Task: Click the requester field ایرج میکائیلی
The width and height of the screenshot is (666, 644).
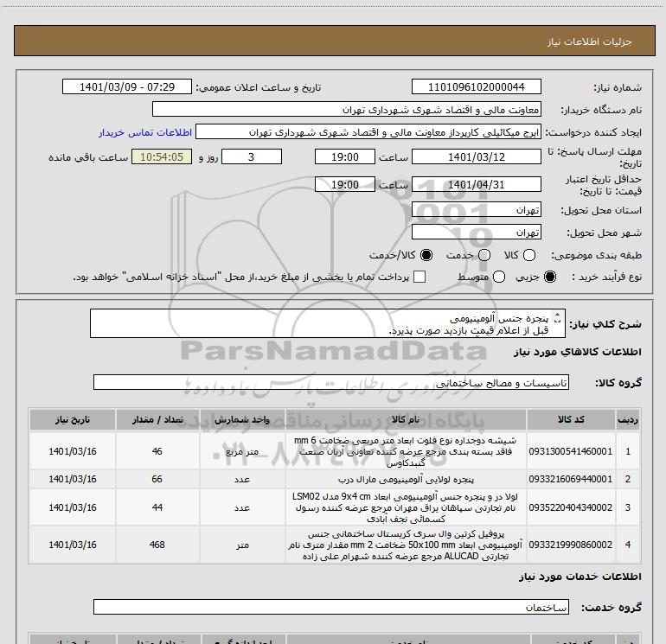Action: pos(368,131)
